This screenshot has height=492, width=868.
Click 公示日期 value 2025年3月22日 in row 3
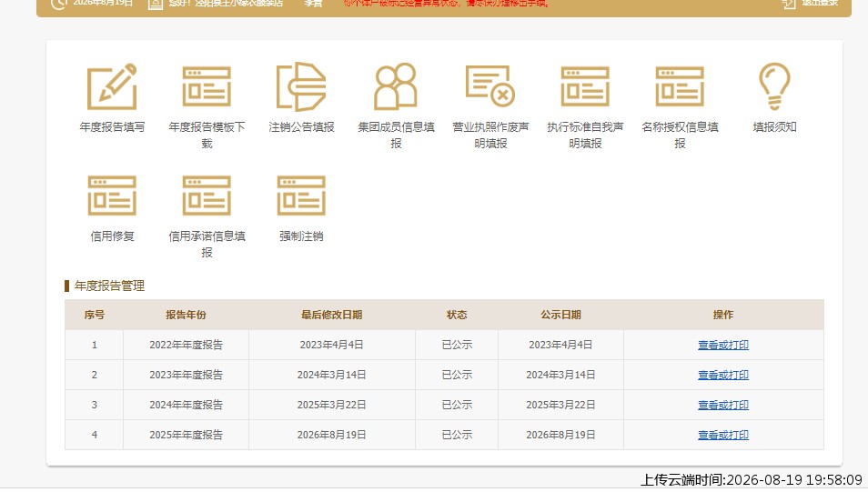pyautogui.click(x=560, y=405)
